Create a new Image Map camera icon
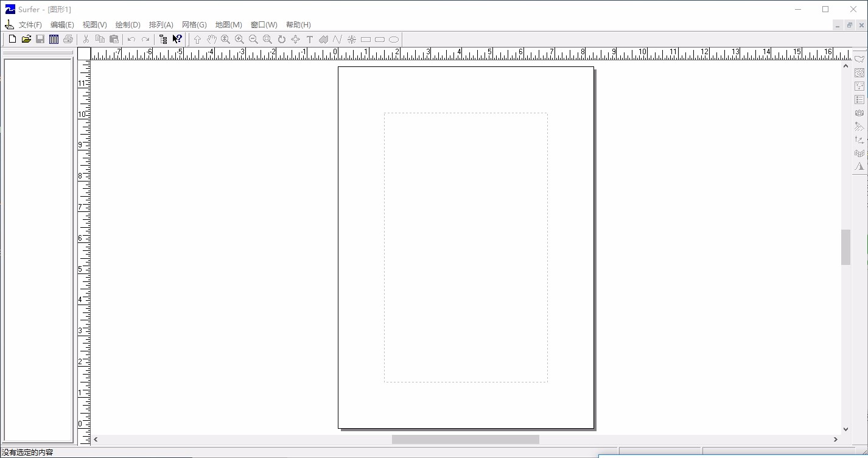This screenshot has width=868, height=458. [859, 113]
